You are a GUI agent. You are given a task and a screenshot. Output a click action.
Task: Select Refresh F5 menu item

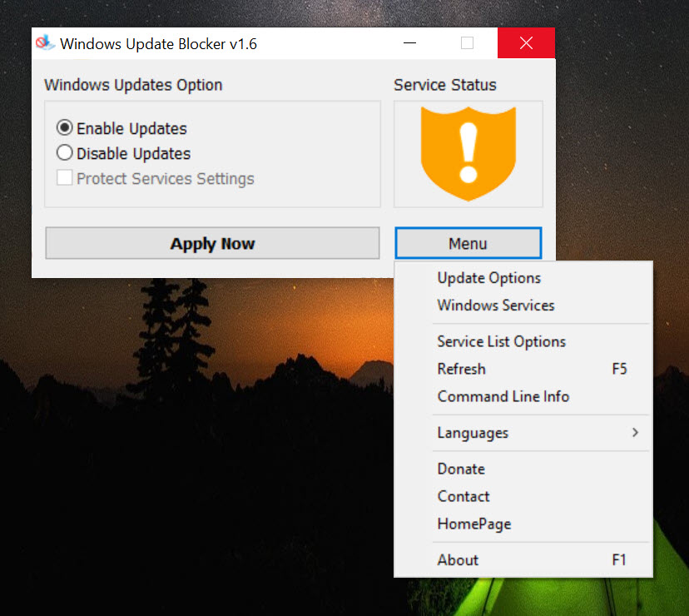tap(523, 369)
